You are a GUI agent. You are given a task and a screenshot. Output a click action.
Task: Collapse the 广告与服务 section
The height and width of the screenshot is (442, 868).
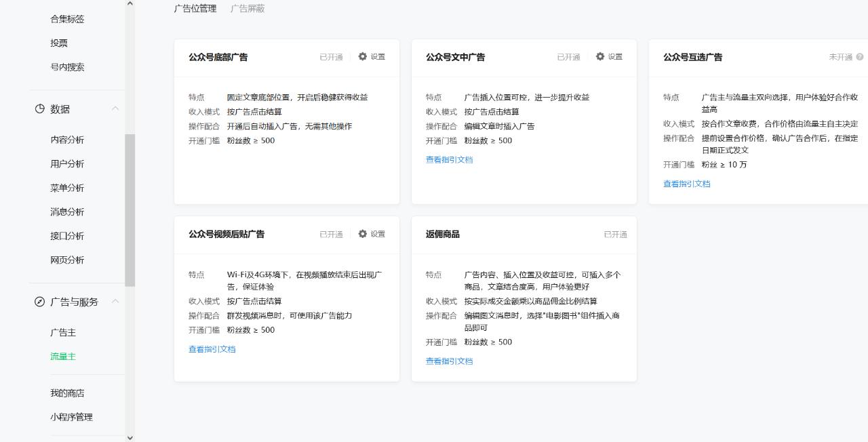tap(115, 302)
